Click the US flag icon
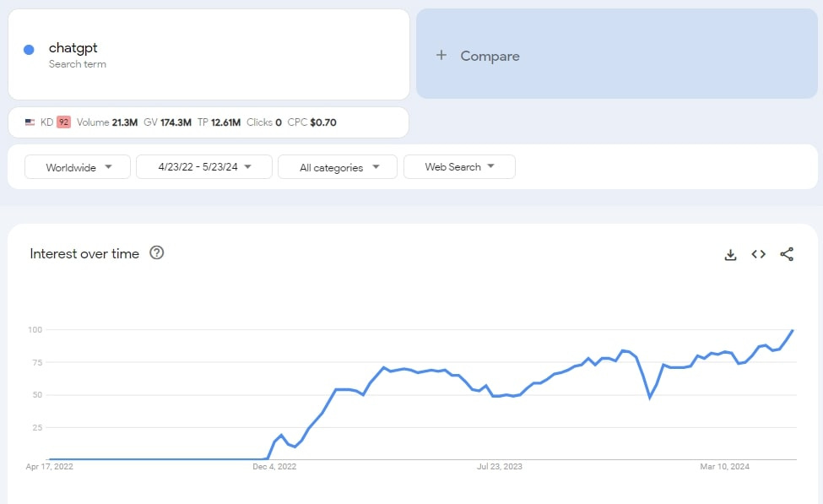This screenshot has width=823, height=504. point(30,122)
